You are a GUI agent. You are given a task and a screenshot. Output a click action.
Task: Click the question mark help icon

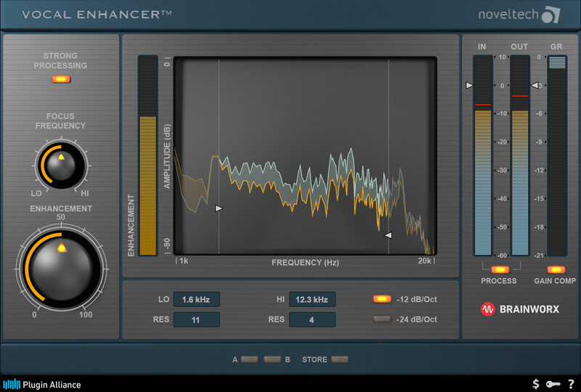pos(571,384)
